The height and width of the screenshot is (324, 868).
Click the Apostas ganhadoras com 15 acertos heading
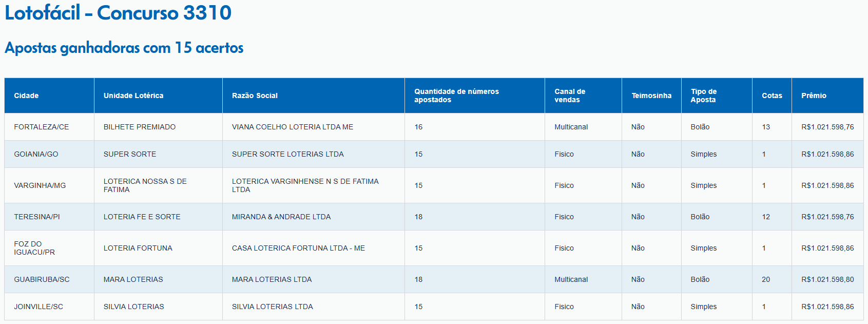(124, 48)
